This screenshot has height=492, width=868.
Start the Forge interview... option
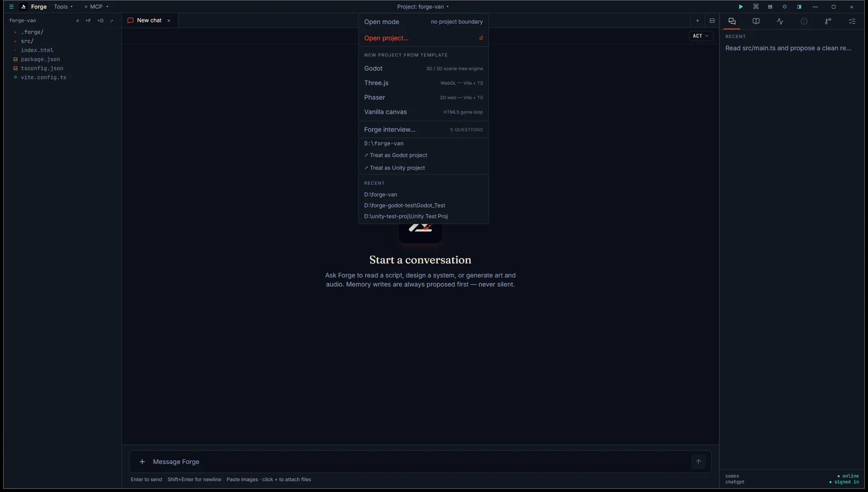424,129
